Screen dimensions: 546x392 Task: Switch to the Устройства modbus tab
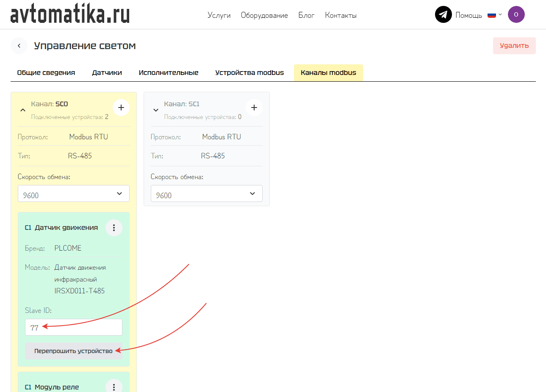coord(249,73)
